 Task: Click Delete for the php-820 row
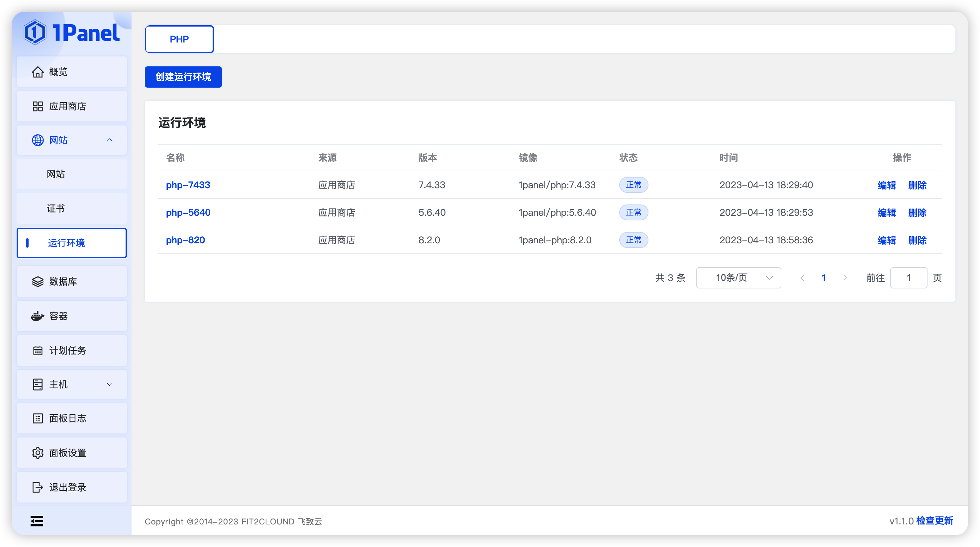coord(917,240)
